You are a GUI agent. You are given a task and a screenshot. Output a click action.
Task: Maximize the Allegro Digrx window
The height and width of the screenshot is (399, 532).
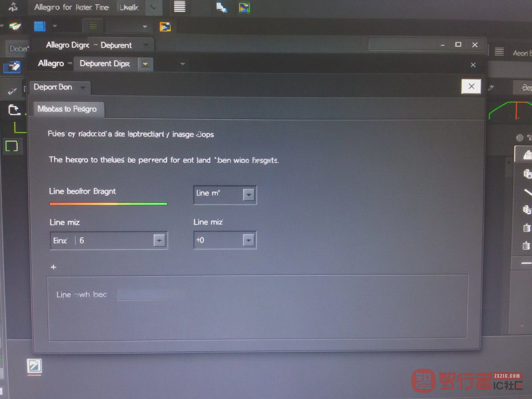click(x=458, y=45)
